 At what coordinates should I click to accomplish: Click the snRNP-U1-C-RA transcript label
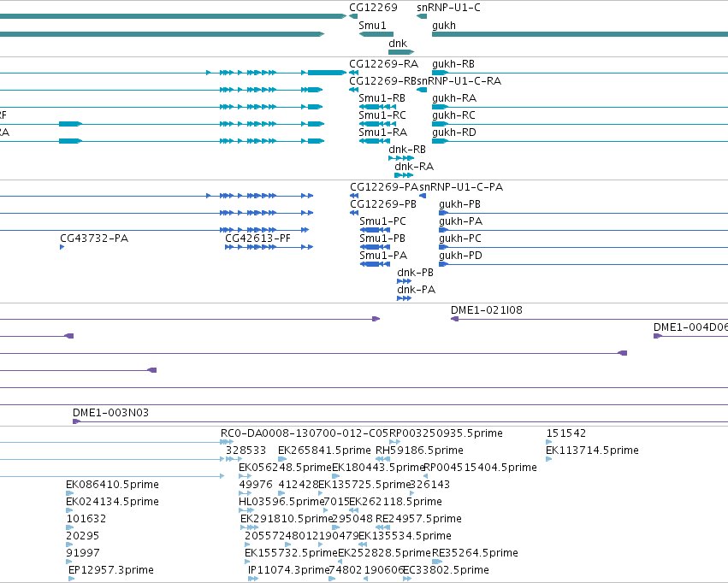pyautogui.click(x=459, y=80)
